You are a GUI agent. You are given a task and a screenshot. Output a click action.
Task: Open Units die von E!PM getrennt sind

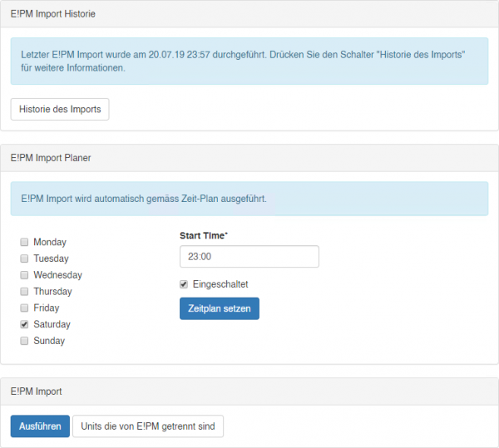pos(148,426)
